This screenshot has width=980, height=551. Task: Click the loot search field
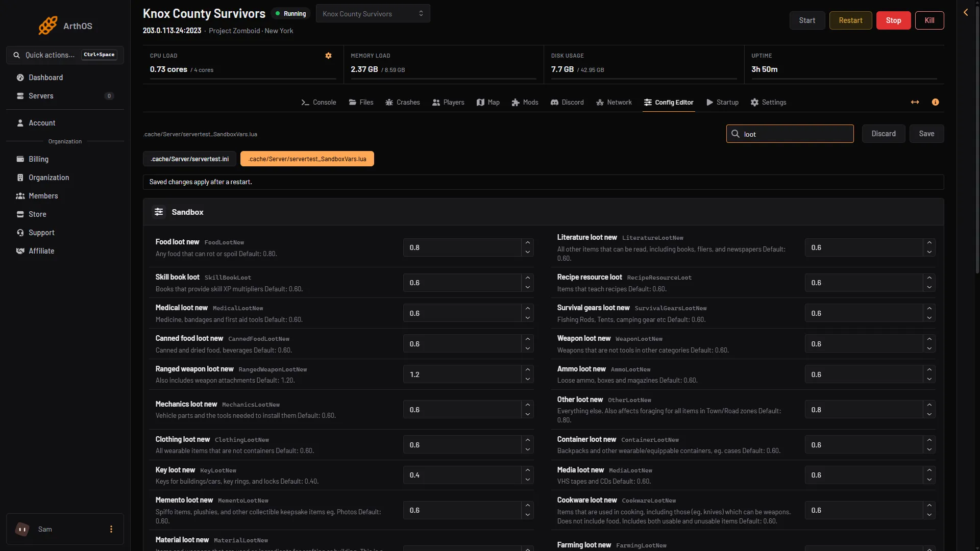pyautogui.click(x=790, y=134)
